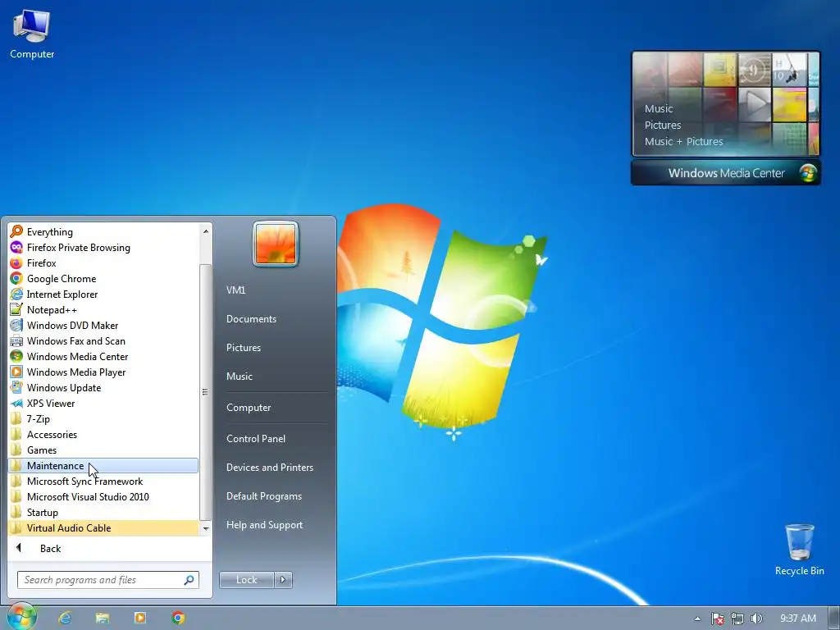
Task: Open the Recycle Bin on desktop
Action: click(x=799, y=550)
